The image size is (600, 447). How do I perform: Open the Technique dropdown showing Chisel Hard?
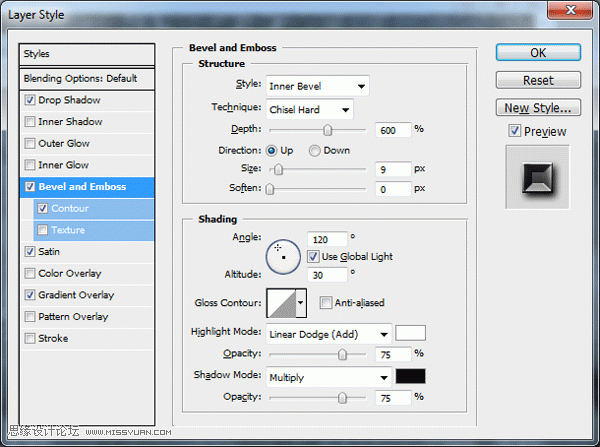click(310, 109)
